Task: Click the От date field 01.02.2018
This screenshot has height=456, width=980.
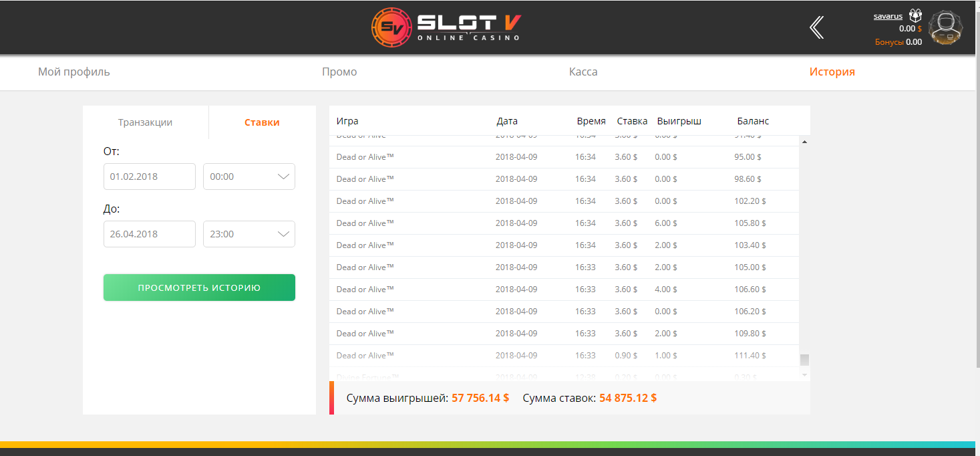Action: [x=149, y=177]
